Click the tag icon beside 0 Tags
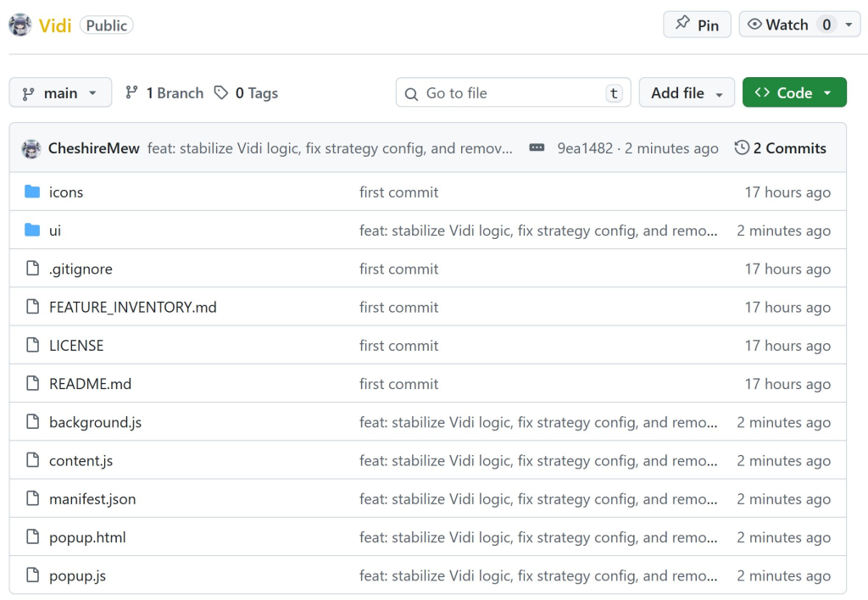This screenshot has height=600, width=868. click(221, 93)
